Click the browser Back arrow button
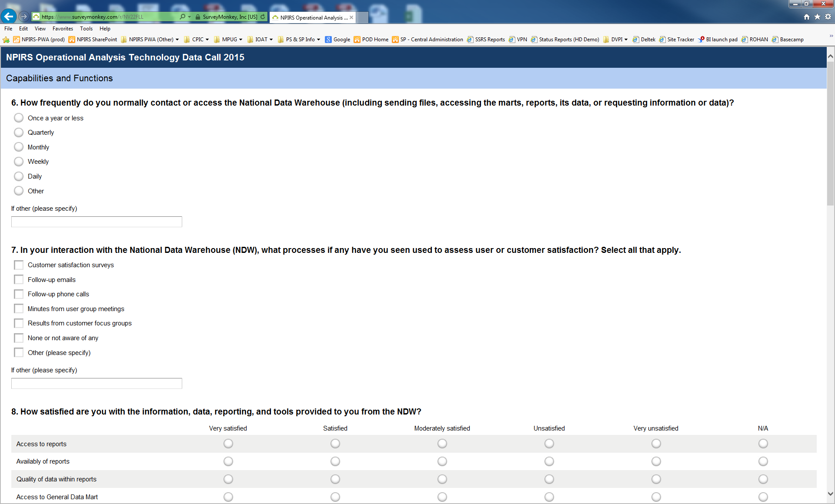 (9, 17)
